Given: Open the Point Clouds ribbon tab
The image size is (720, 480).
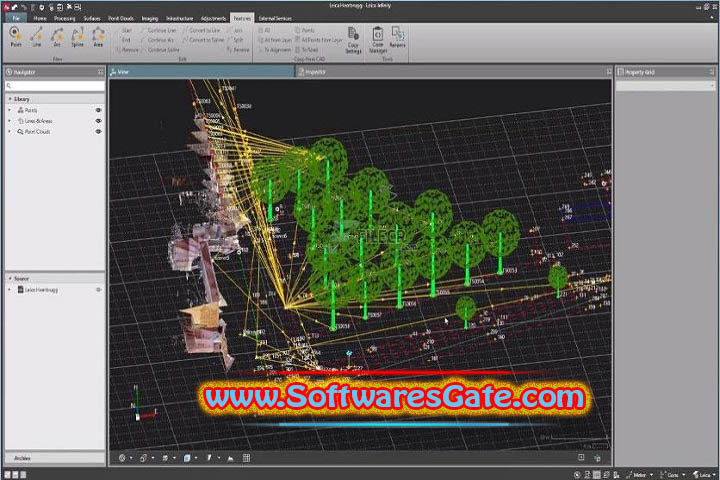Looking at the screenshot, I should (x=122, y=18).
